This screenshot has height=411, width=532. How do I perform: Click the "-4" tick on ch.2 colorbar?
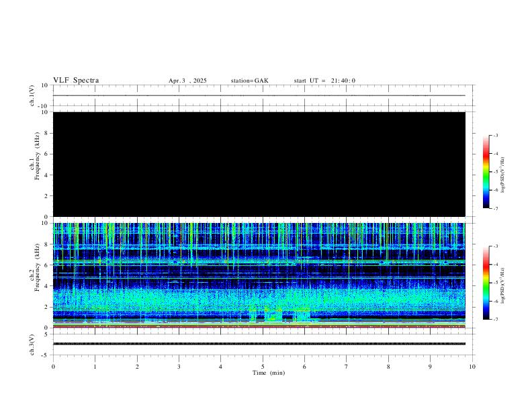(495, 264)
